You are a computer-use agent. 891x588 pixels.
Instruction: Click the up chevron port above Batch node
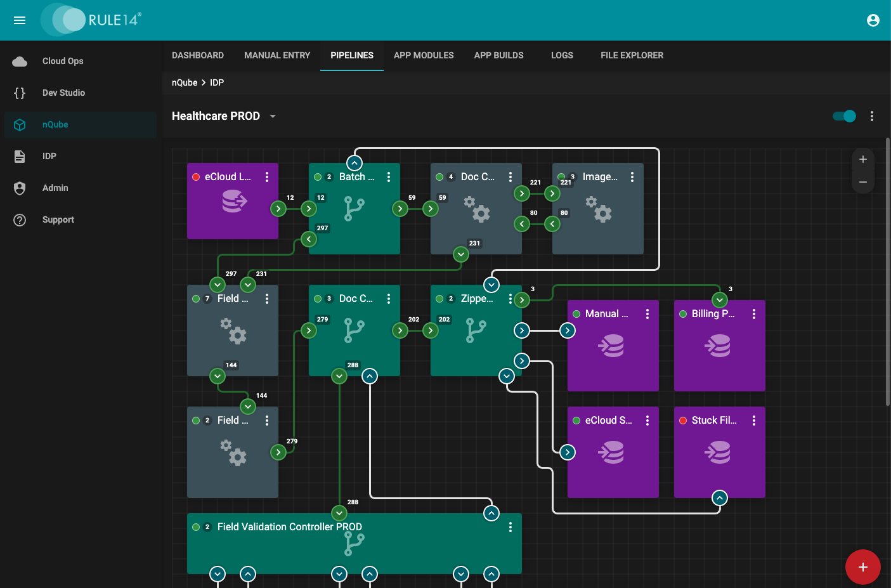click(354, 163)
